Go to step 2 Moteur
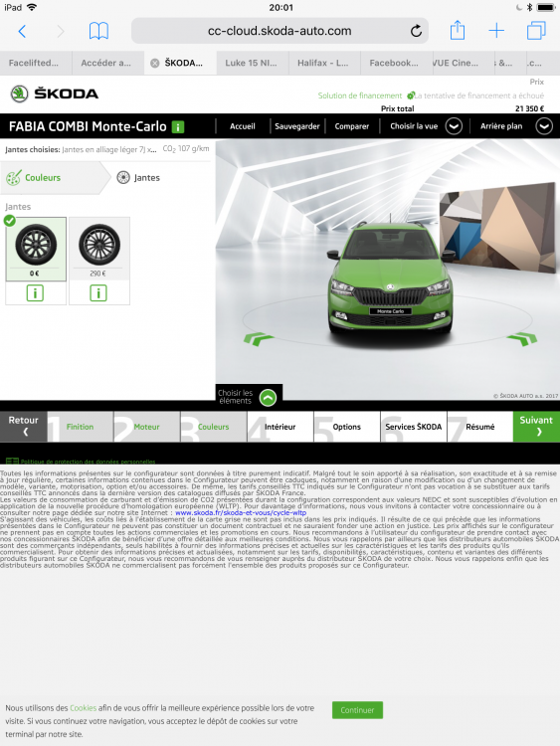The image size is (560, 746). [146, 427]
